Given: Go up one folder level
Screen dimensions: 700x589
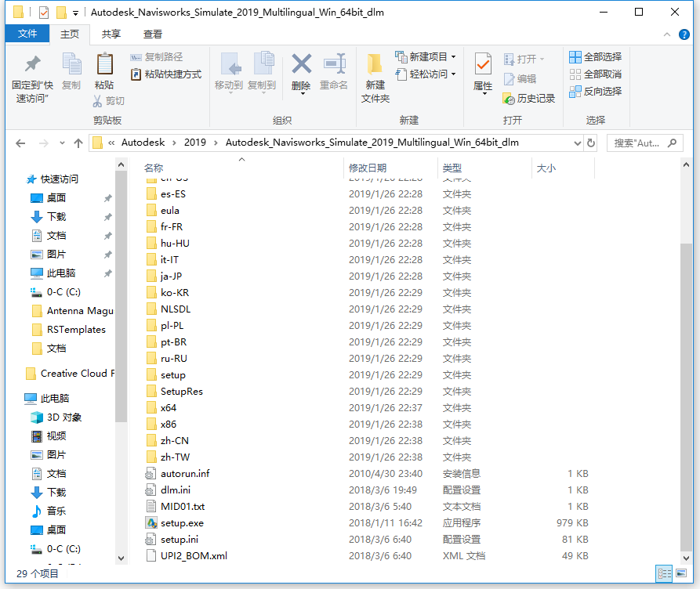Looking at the screenshot, I should 78,143.
